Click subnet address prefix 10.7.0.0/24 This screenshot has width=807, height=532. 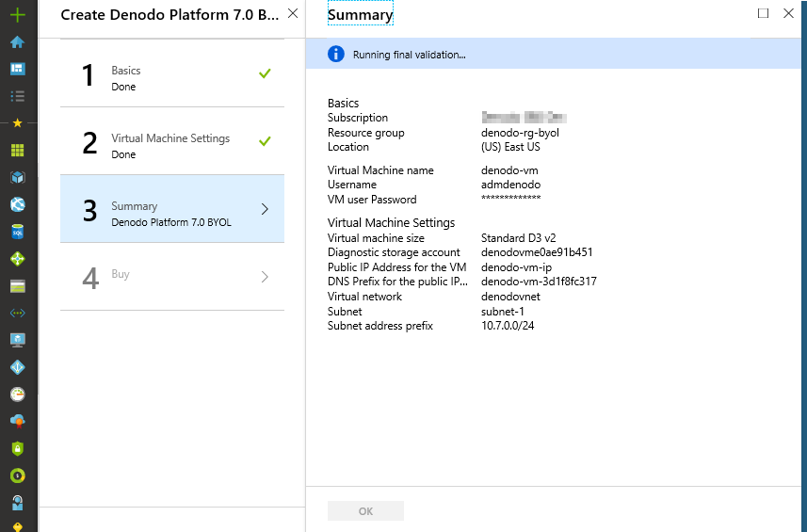[x=508, y=326]
